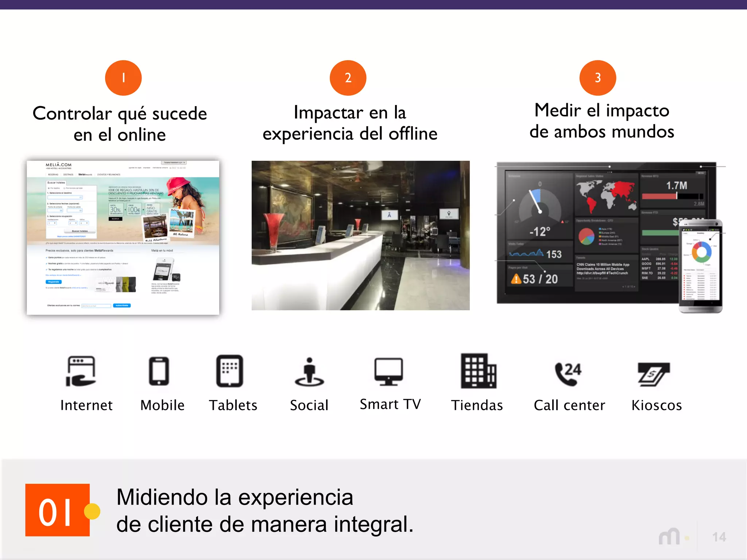
Task: Click the 'Smart TV' label
Action: click(390, 404)
